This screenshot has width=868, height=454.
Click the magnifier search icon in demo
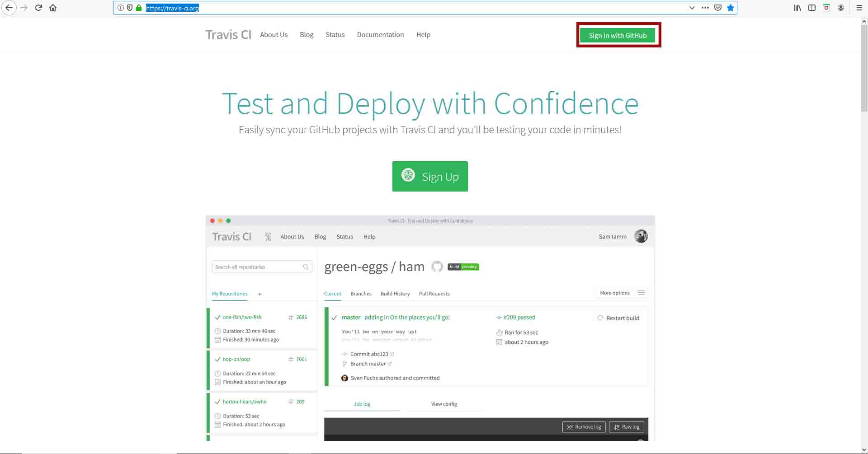pyautogui.click(x=306, y=267)
